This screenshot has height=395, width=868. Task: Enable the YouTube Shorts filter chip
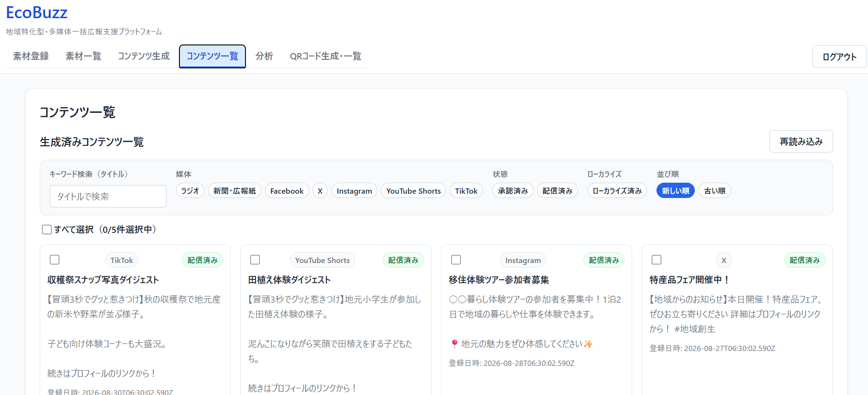[413, 191]
